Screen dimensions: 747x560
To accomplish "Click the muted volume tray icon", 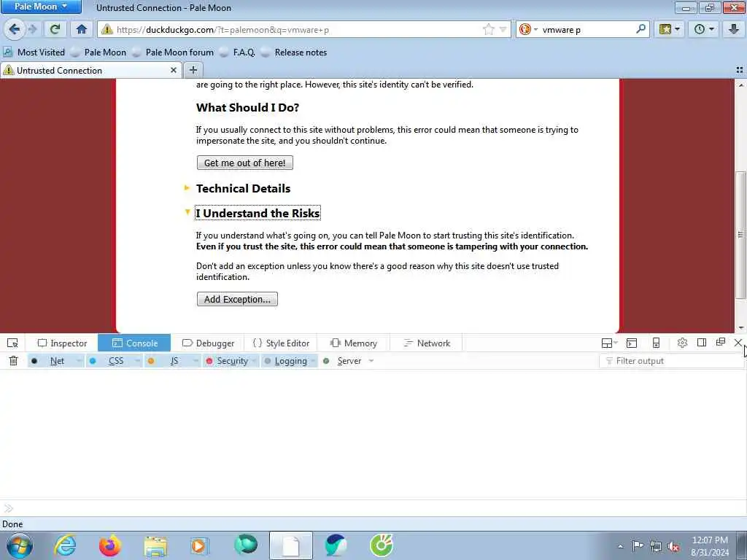I will (673, 546).
